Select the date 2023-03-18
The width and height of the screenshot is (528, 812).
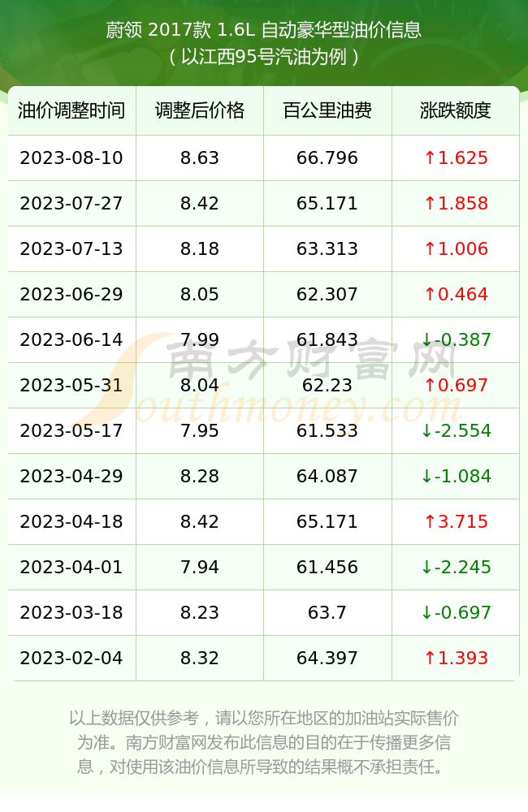coord(71,613)
